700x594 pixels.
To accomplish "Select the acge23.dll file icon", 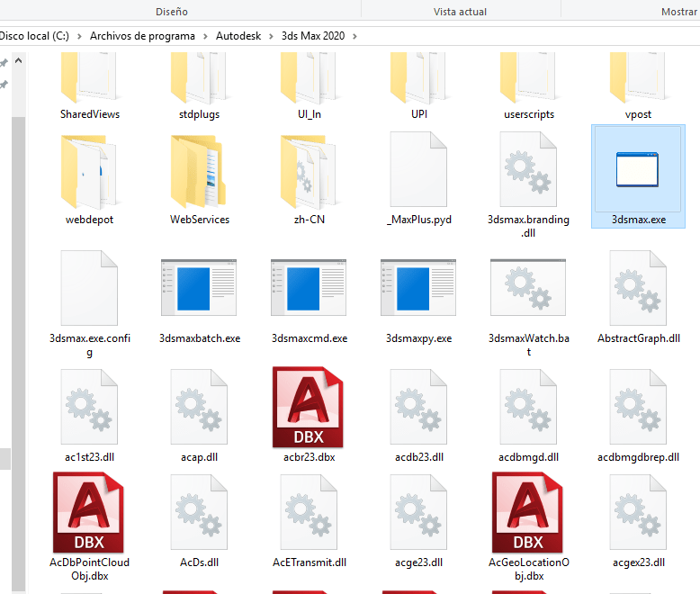I will point(418,512).
